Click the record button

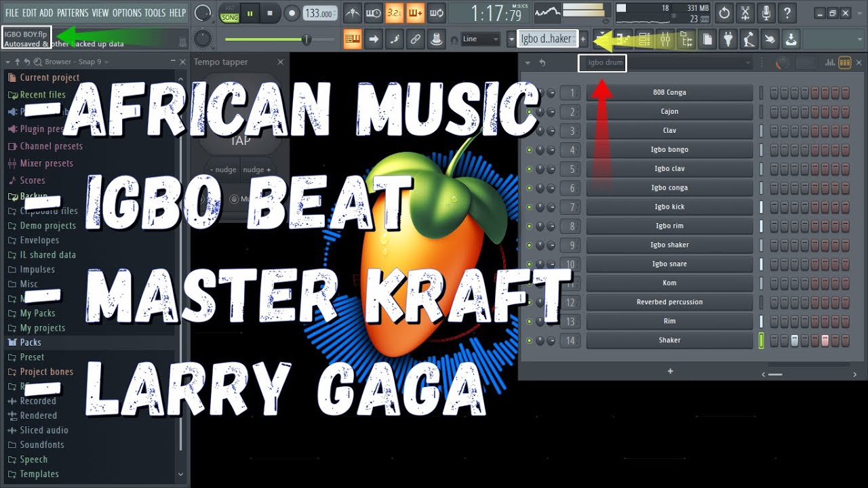[292, 13]
